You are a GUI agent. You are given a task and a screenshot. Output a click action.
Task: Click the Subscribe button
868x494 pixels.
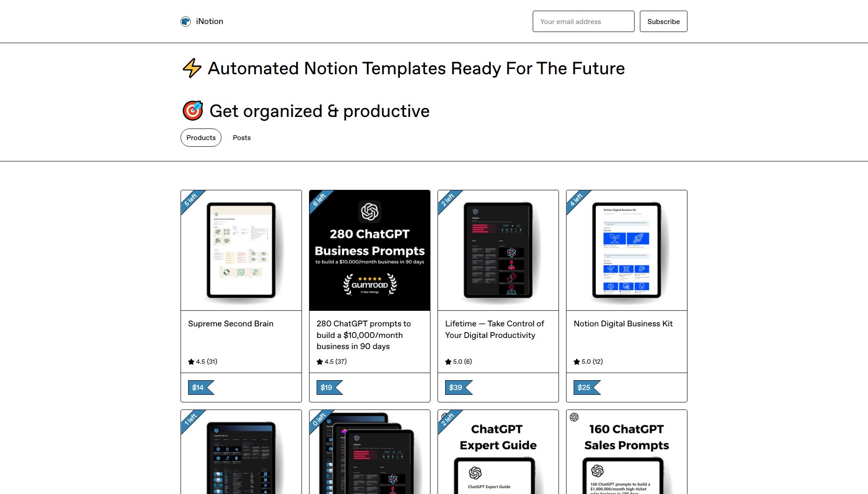[663, 21]
